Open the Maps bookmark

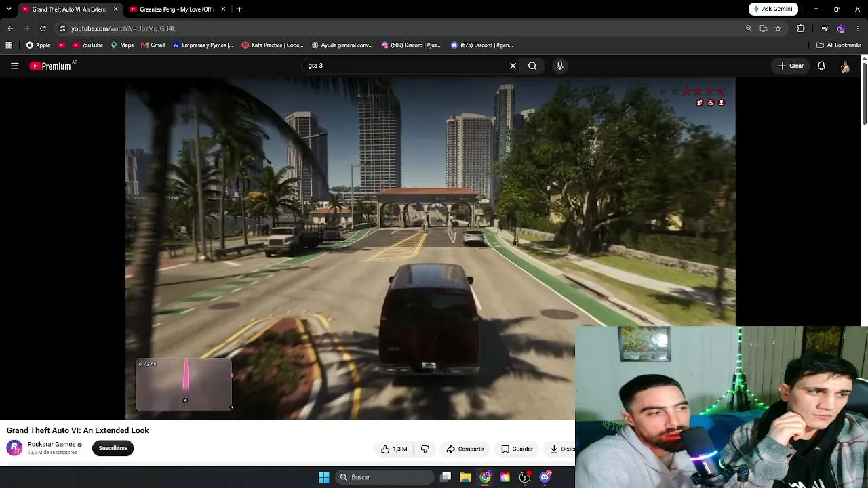[x=122, y=45]
